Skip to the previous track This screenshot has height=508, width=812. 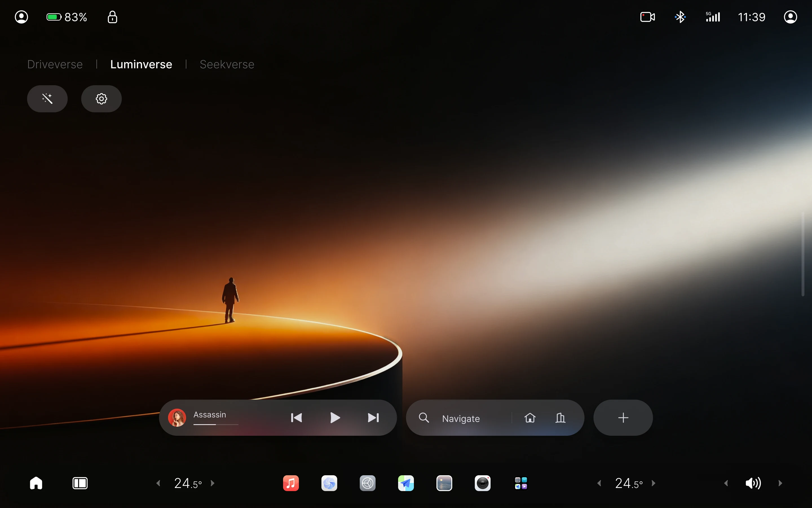tap(296, 418)
